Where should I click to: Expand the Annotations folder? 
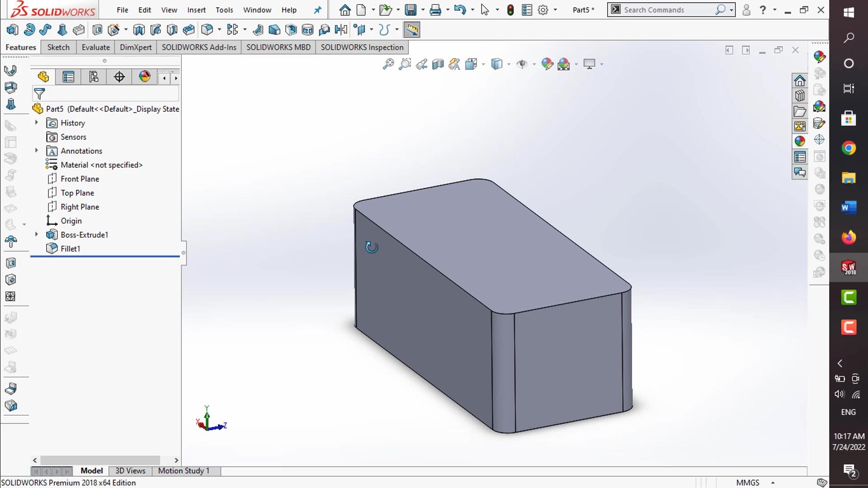[x=36, y=150]
